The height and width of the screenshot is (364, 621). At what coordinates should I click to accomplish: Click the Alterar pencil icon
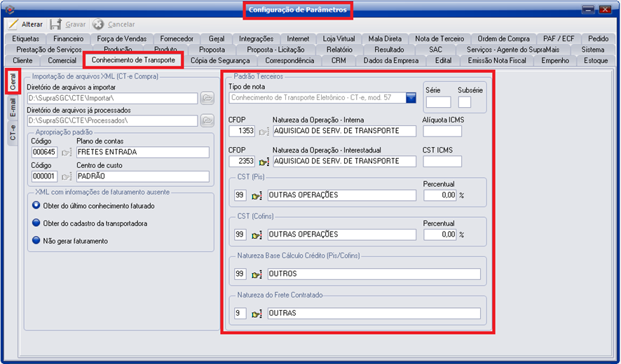click(13, 24)
